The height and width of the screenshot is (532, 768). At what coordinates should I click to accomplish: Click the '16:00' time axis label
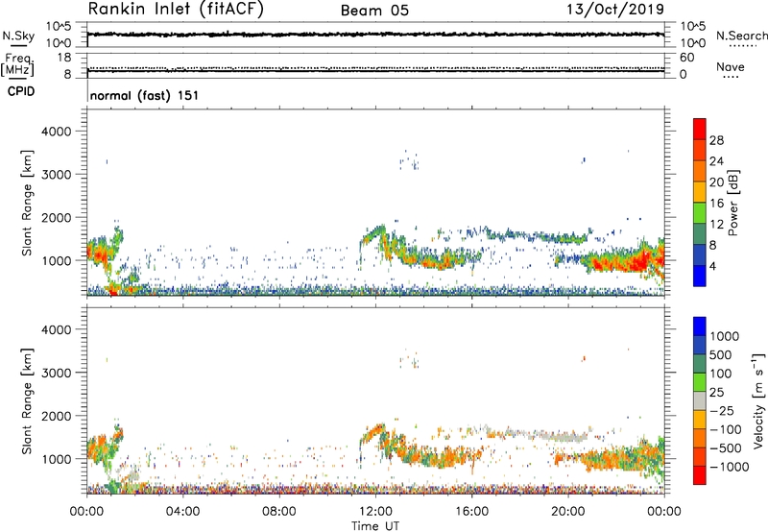472,512
